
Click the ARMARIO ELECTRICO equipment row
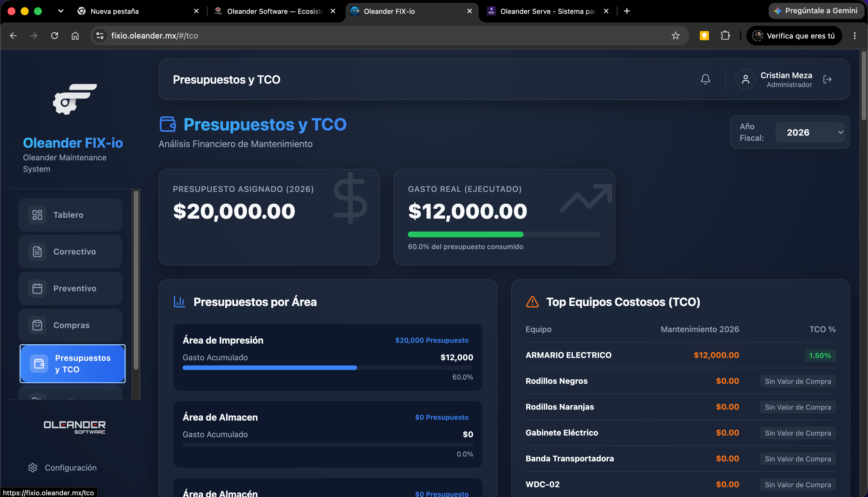(680, 355)
